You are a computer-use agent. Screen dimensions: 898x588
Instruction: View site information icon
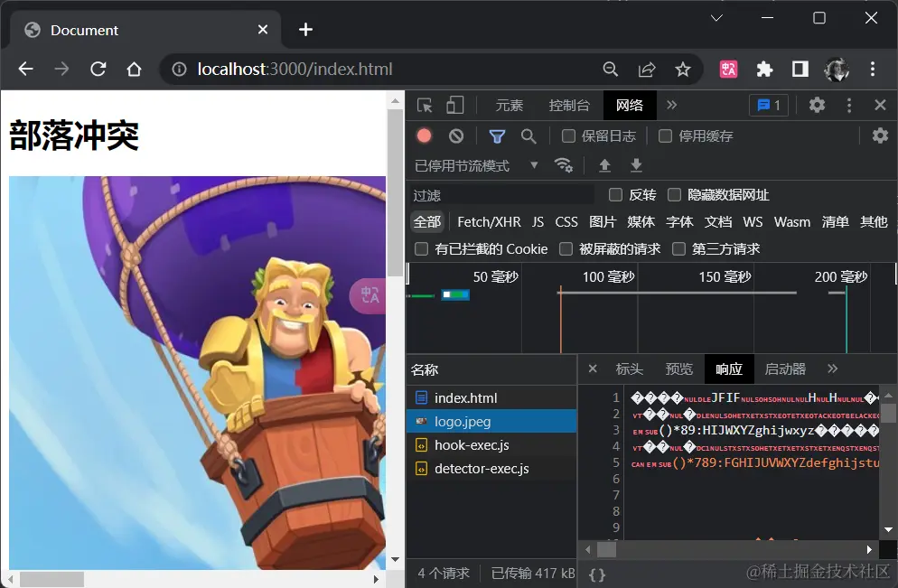click(x=179, y=70)
